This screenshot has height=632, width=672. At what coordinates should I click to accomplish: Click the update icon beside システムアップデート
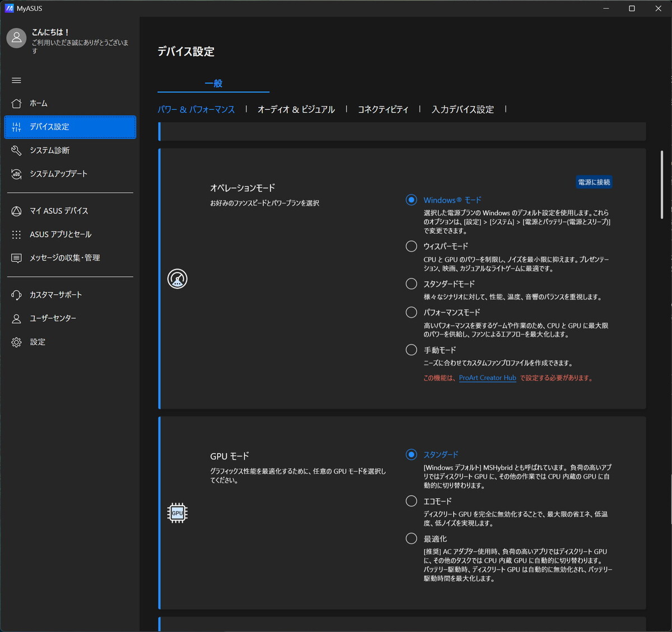coord(16,174)
